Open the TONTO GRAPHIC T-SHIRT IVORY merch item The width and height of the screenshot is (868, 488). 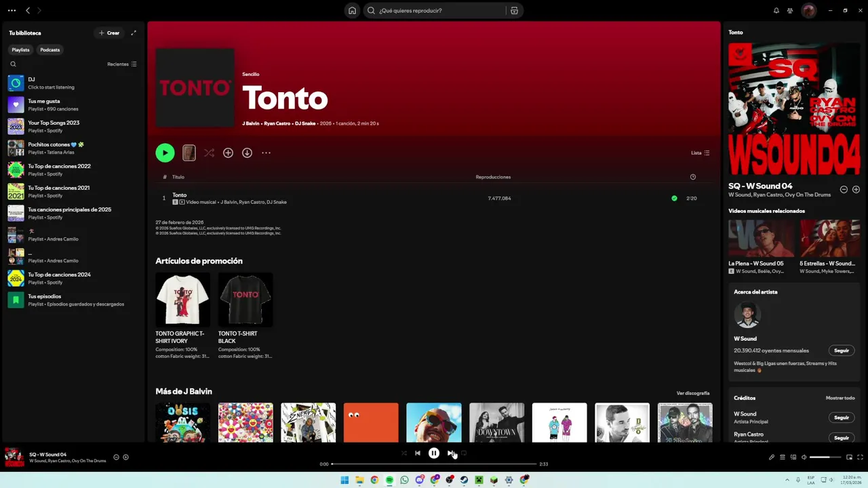[182, 316]
